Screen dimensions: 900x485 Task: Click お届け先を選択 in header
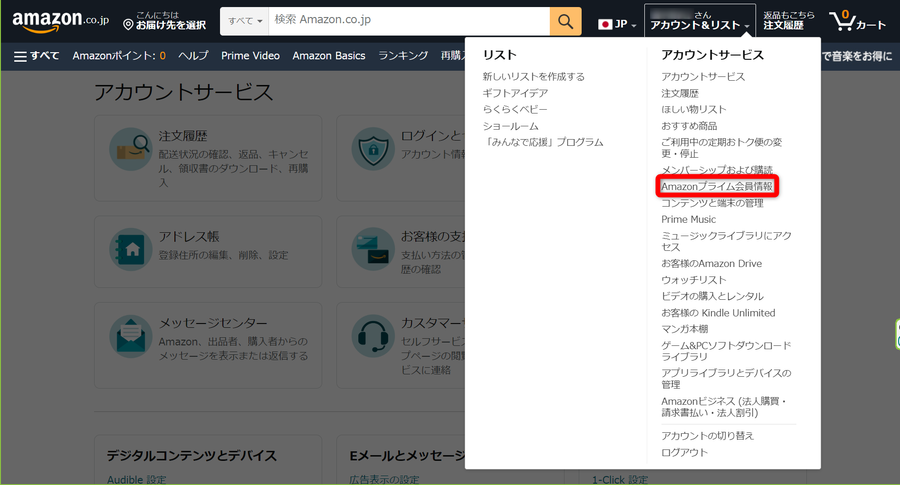pos(170,25)
